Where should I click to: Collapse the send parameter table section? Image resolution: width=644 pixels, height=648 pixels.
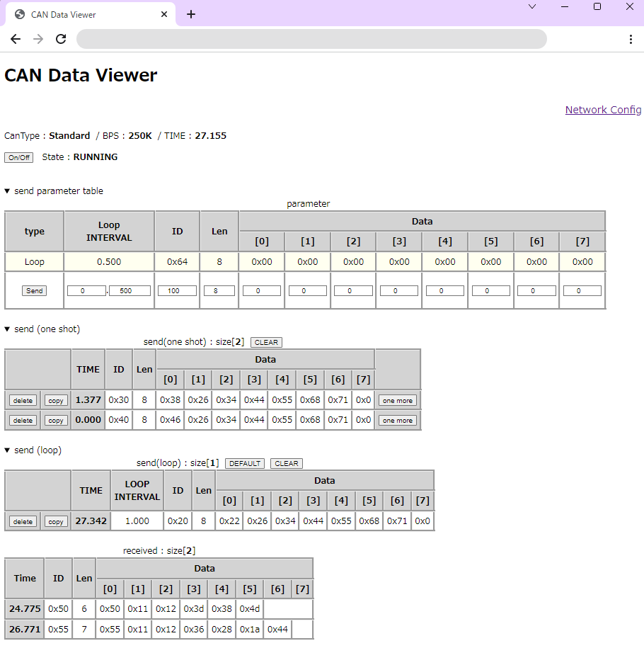[54, 191]
